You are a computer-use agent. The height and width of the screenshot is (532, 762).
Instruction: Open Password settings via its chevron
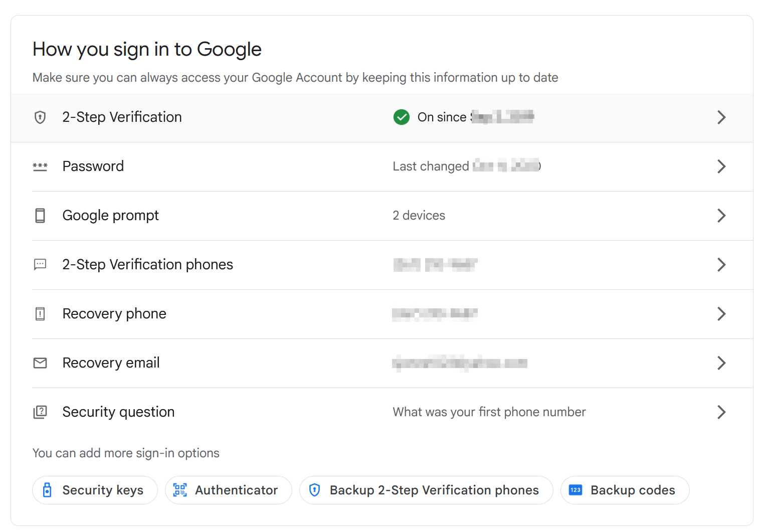coord(721,166)
